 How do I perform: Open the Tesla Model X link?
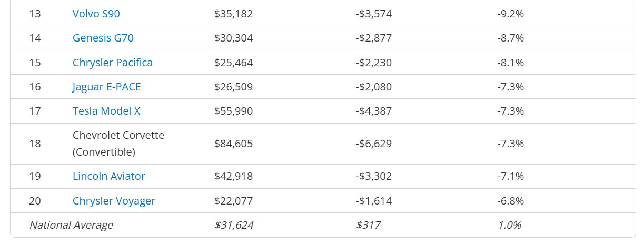pyautogui.click(x=106, y=111)
